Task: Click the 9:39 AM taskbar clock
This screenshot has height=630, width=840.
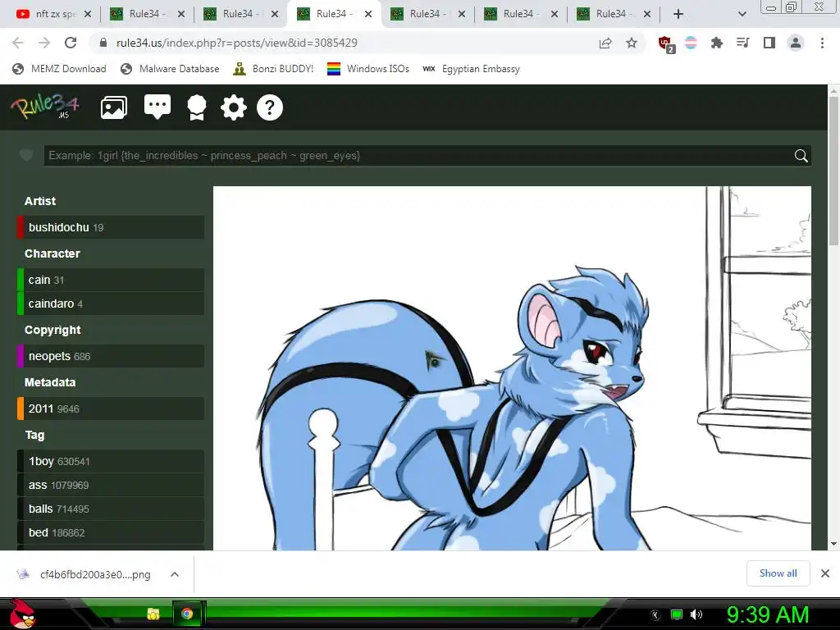Action: click(x=768, y=614)
